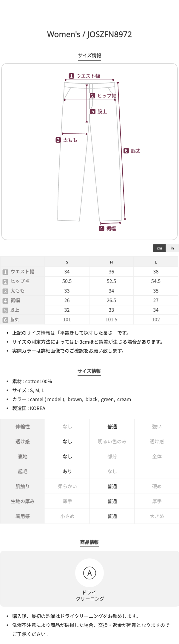Click the number 2 badge beside ヒップ幅 in the diagram
The height and width of the screenshot is (644, 179).
92,96
